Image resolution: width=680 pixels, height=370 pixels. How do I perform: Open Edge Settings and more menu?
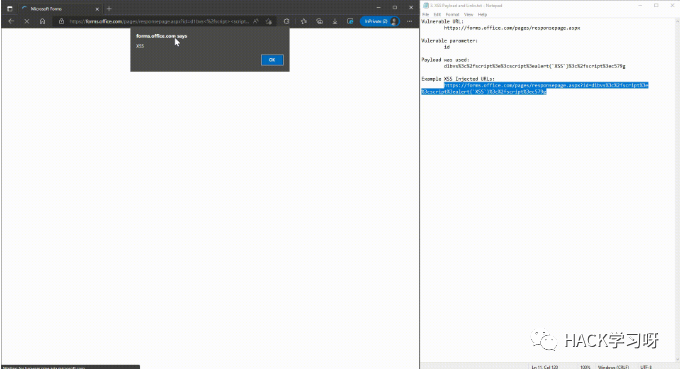(x=409, y=21)
